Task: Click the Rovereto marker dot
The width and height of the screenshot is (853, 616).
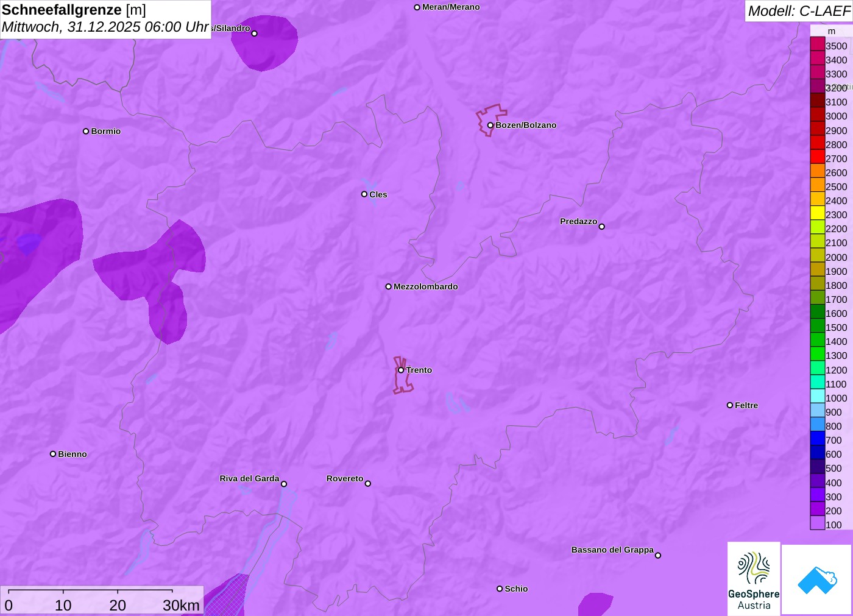Action: [x=368, y=484]
